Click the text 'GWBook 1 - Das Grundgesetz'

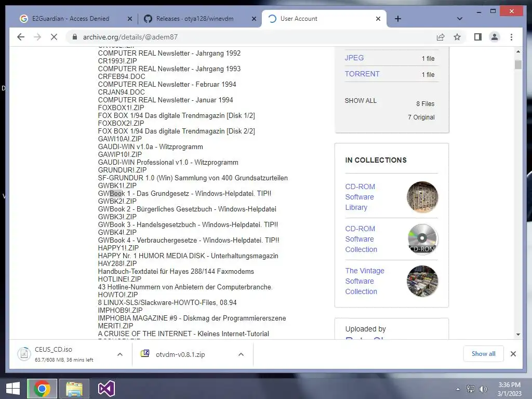(x=143, y=193)
